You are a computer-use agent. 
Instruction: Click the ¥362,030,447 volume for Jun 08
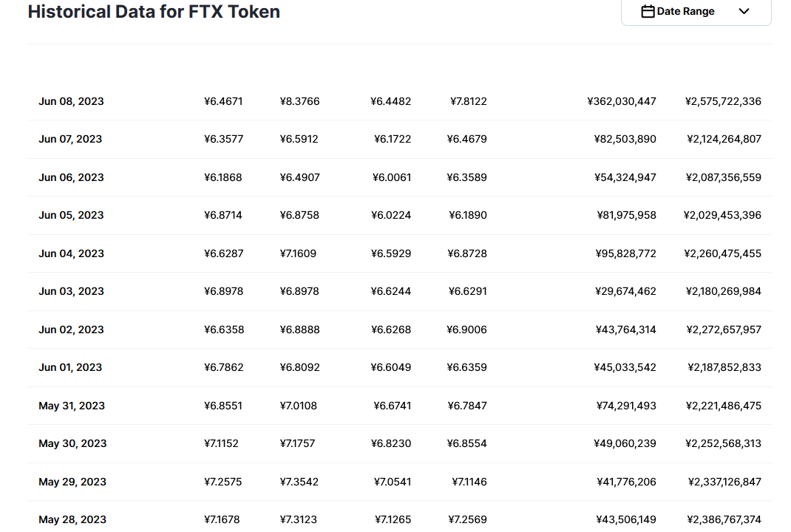click(622, 101)
